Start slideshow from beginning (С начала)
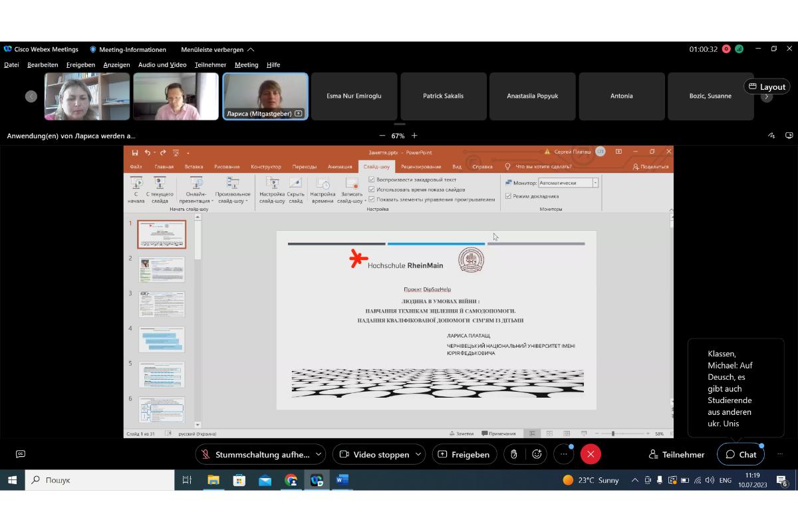The width and height of the screenshot is (798, 532). tap(136, 190)
